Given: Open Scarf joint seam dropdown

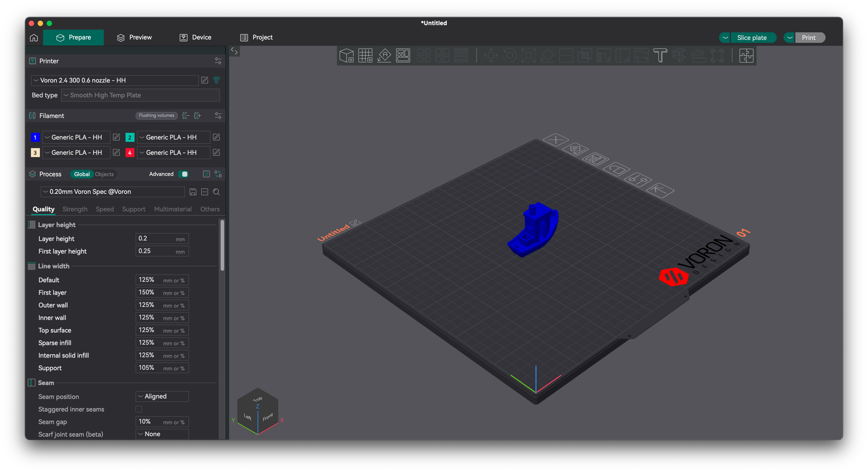Looking at the screenshot, I should point(162,434).
